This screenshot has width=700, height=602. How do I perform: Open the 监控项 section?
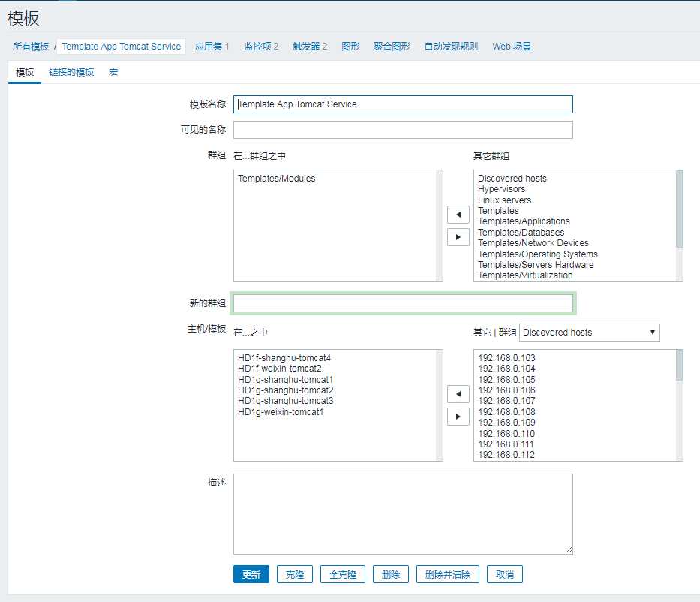tap(261, 47)
